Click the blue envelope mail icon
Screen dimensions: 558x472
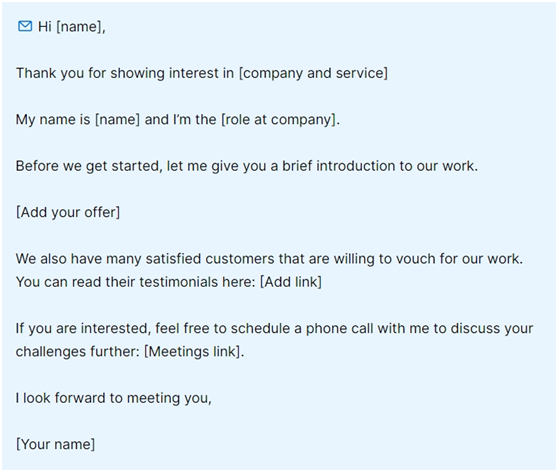pos(25,26)
